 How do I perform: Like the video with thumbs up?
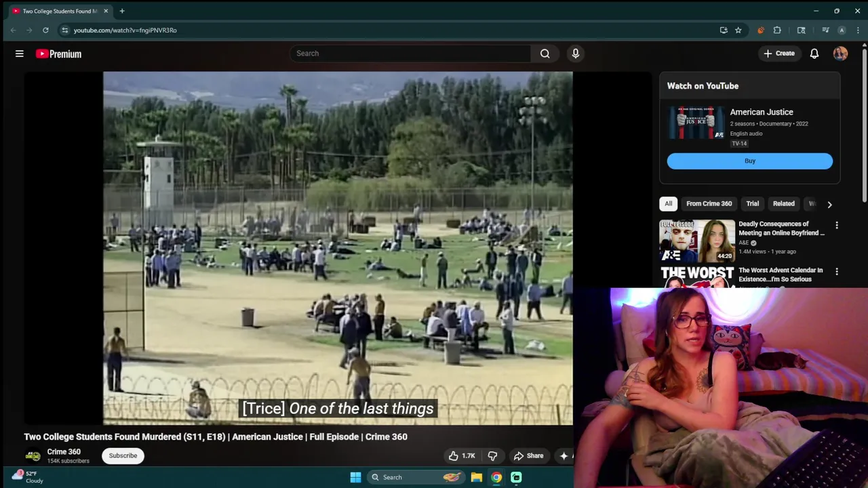[x=461, y=455]
